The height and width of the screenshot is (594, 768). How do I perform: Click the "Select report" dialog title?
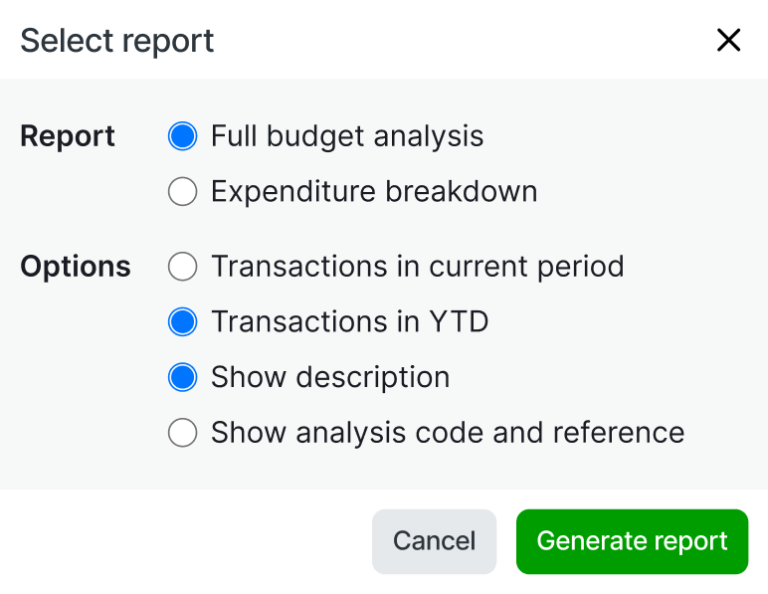(117, 41)
